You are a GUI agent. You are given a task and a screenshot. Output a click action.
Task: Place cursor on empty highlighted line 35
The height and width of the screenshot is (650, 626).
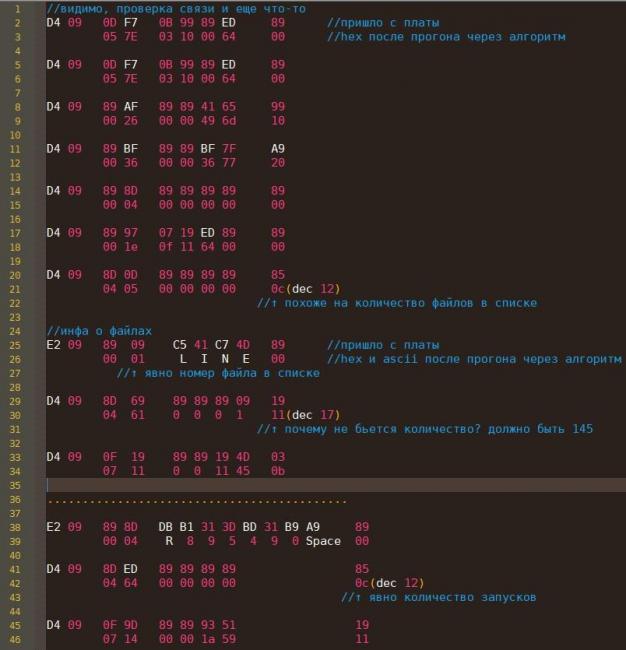coord(300,484)
